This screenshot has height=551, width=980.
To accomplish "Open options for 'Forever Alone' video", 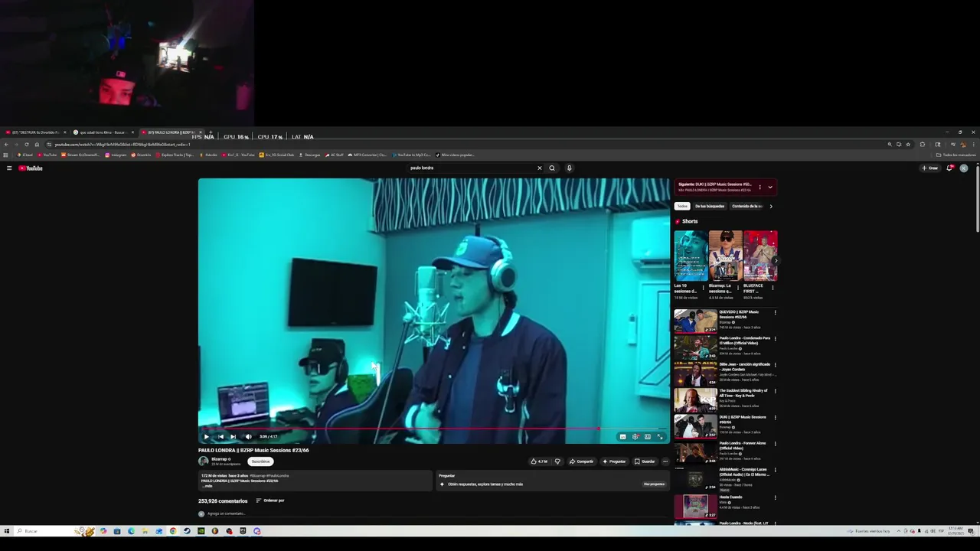I will point(775,444).
